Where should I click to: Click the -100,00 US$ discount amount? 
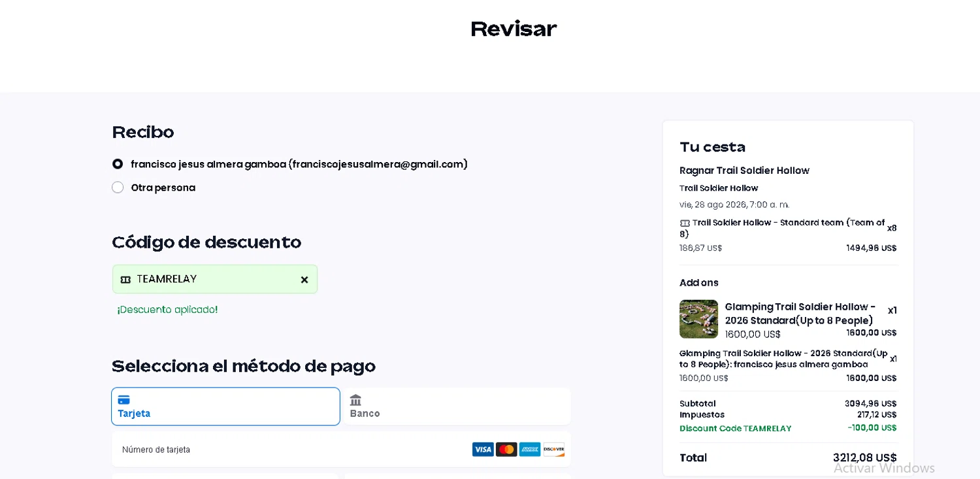pos(872,428)
